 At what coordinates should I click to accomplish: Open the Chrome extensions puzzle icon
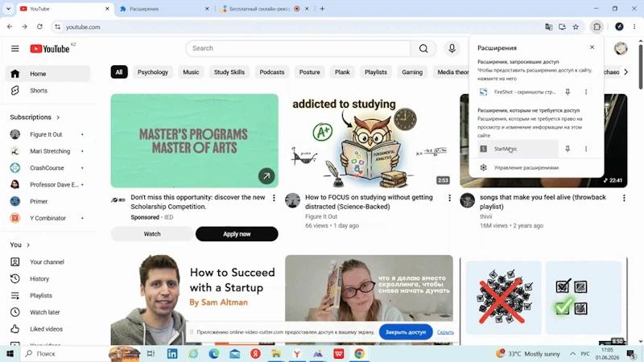(x=597, y=27)
